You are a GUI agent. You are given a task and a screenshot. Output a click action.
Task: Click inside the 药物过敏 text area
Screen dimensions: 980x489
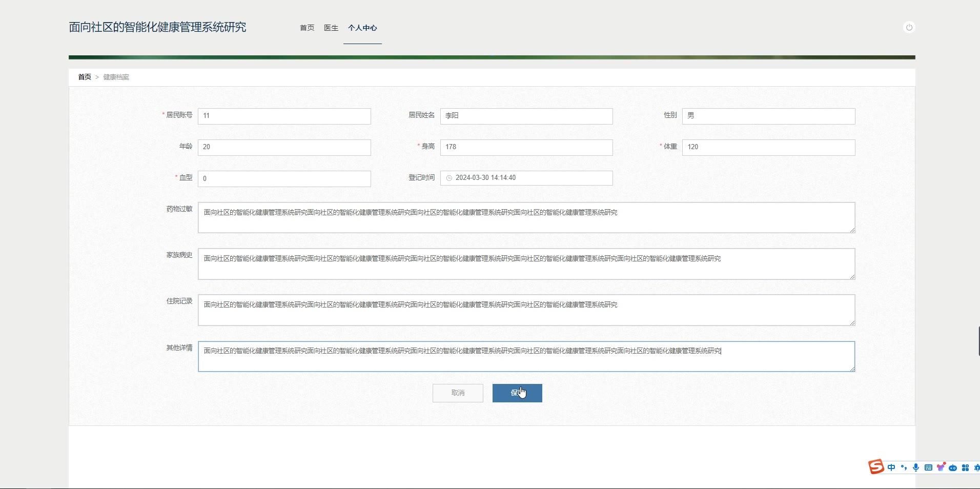(526, 217)
